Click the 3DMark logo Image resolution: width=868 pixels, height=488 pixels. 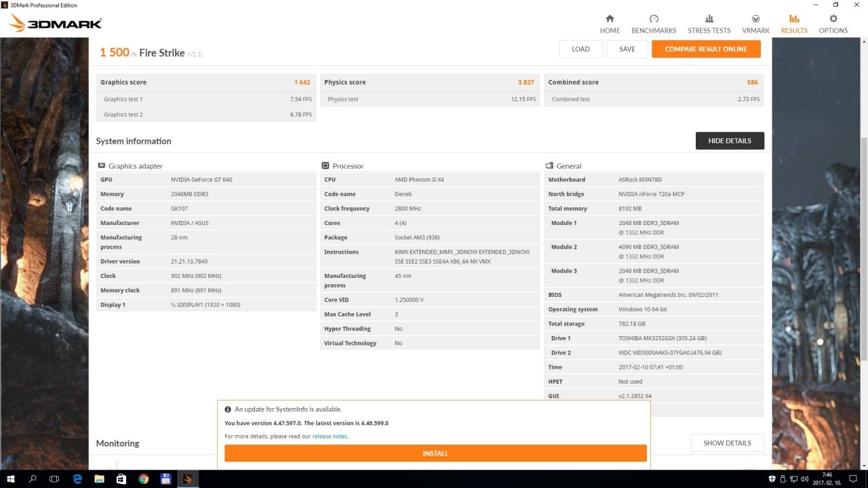55,24
